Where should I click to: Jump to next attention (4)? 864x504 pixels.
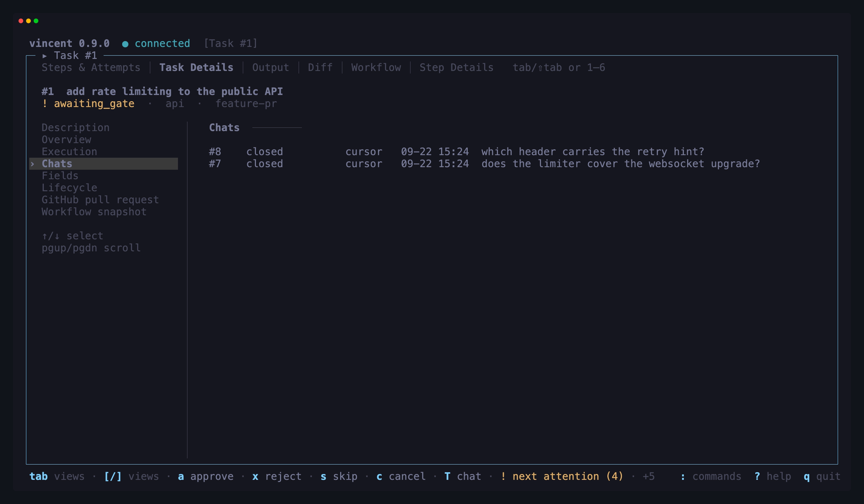click(562, 477)
